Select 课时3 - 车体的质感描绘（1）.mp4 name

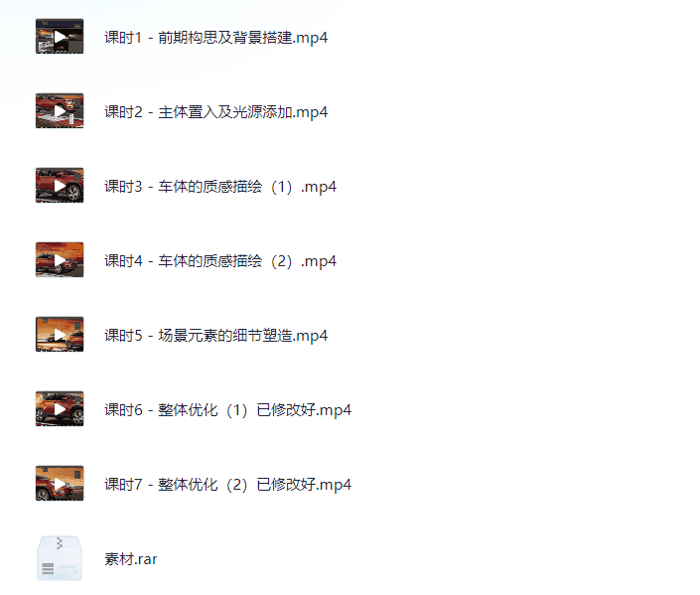[220, 187]
